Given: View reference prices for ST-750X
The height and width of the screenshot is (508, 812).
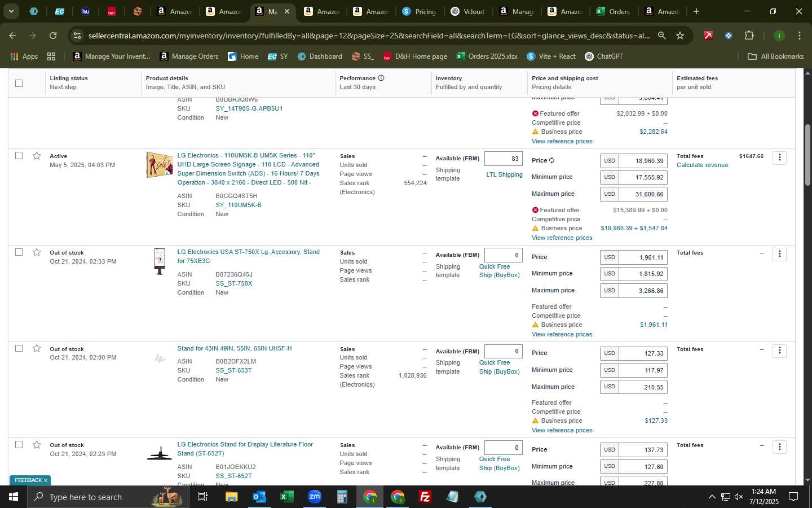Looking at the screenshot, I should (x=562, y=334).
